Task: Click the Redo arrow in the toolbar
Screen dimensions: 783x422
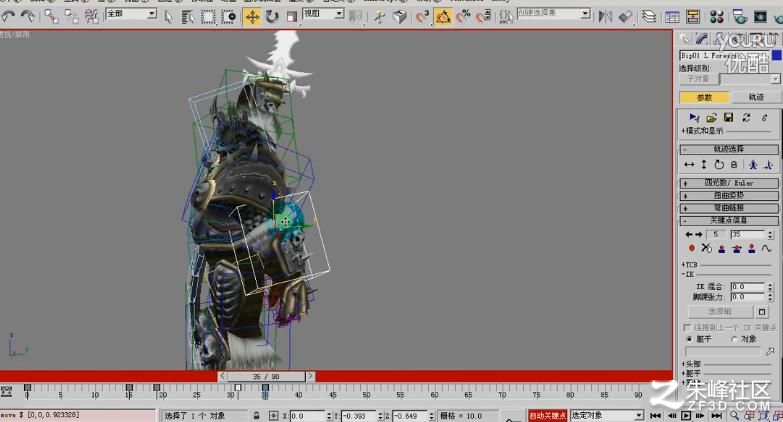Action: point(28,16)
